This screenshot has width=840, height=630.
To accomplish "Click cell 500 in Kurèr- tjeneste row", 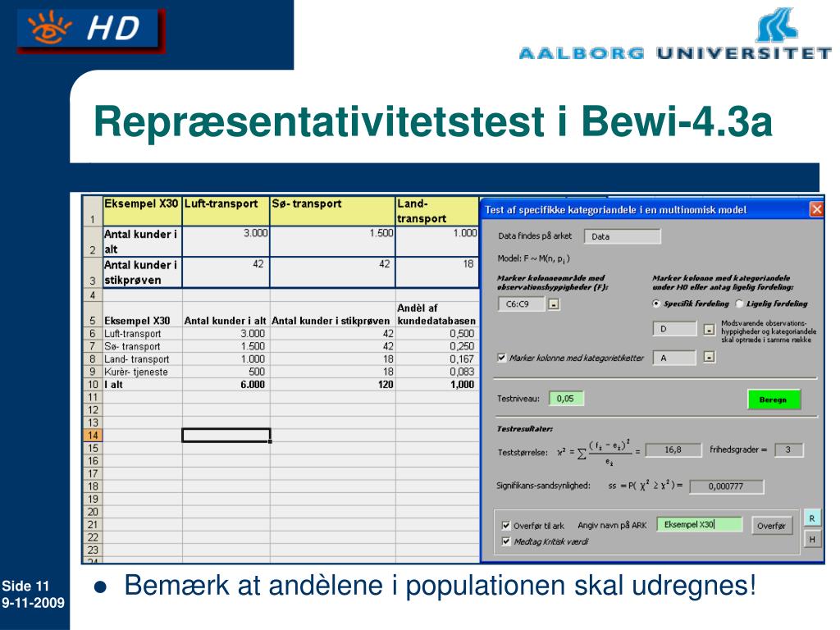I will click(x=226, y=372).
